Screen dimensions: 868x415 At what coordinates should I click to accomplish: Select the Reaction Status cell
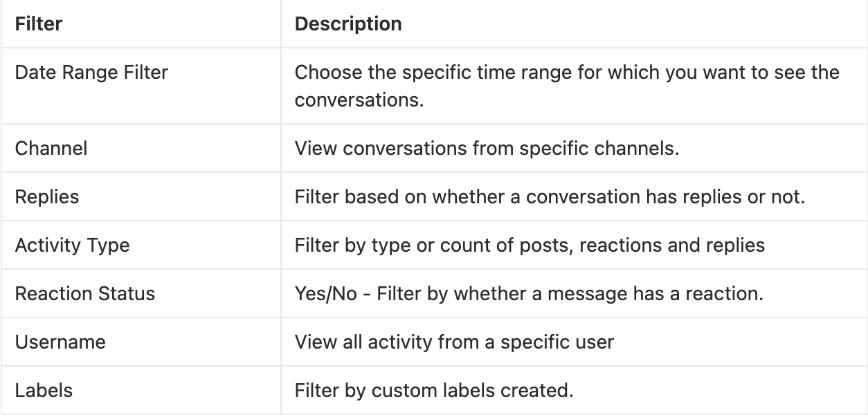[x=85, y=294]
